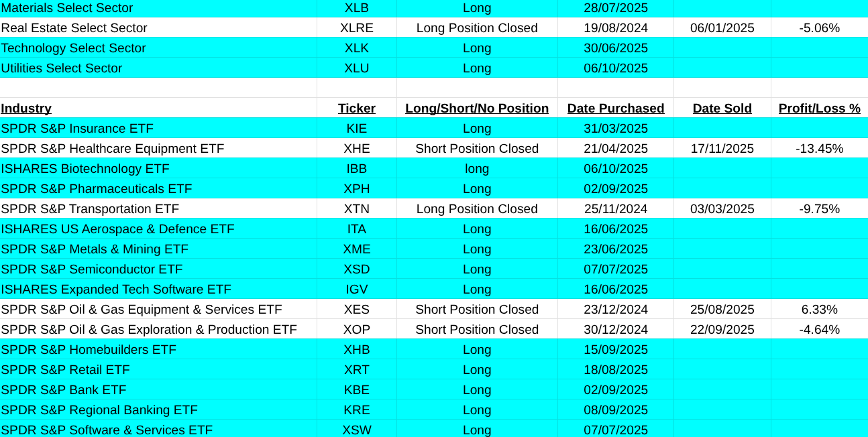Select the XOP Short Position Closed cell
868x437 pixels.
pos(476,330)
